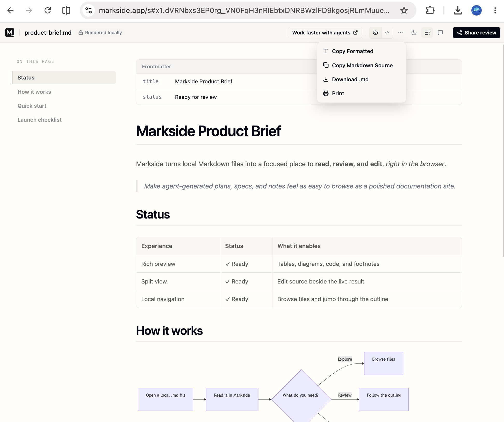Select Copy Formatted menu entry
The image size is (504, 422).
(x=361, y=51)
